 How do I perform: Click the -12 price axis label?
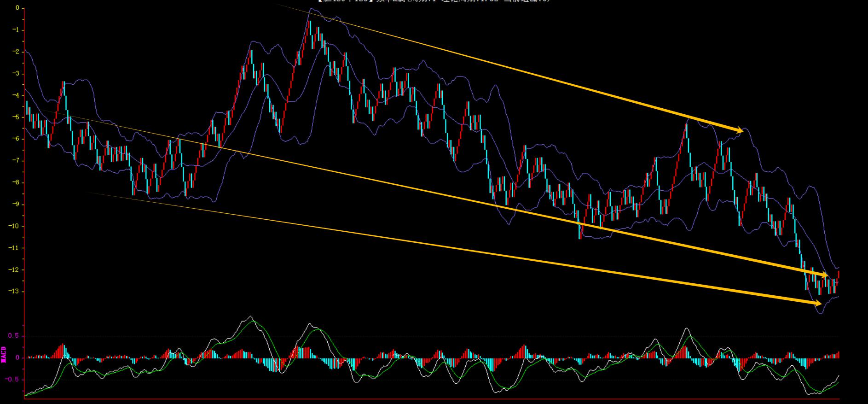coord(13,270)
